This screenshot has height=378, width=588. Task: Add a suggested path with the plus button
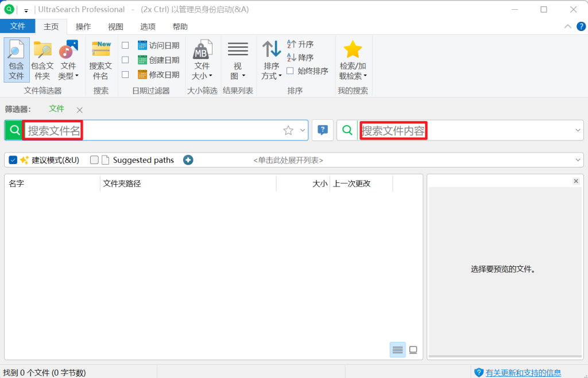pyautogui.click(x=188, y=160)
